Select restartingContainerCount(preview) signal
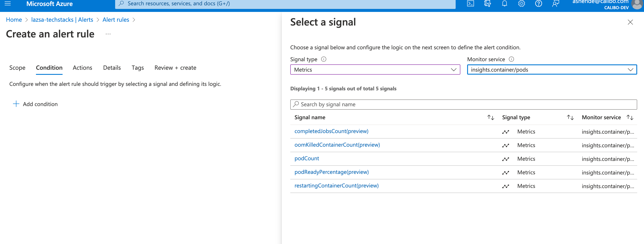The height and width of the screenshot is (244, 644). pyautogui.click(x=336, y=186)
